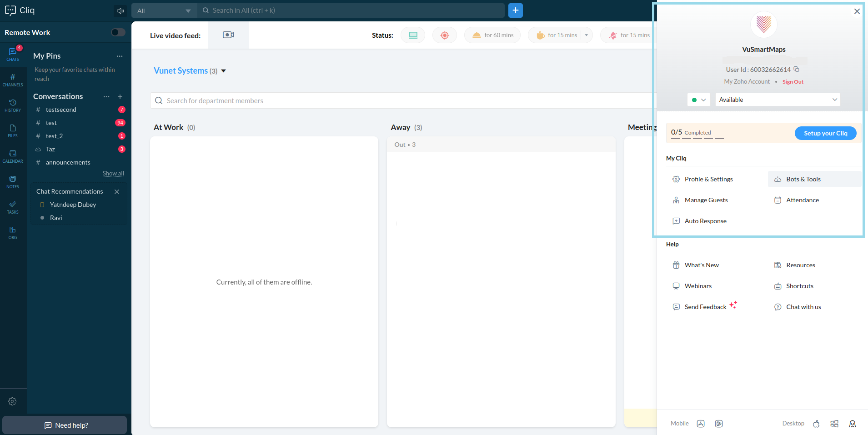Viewport: 868px width, 435px height.
Task: Click the Setup your Cliq button
Action: click(x=825, y=133)
